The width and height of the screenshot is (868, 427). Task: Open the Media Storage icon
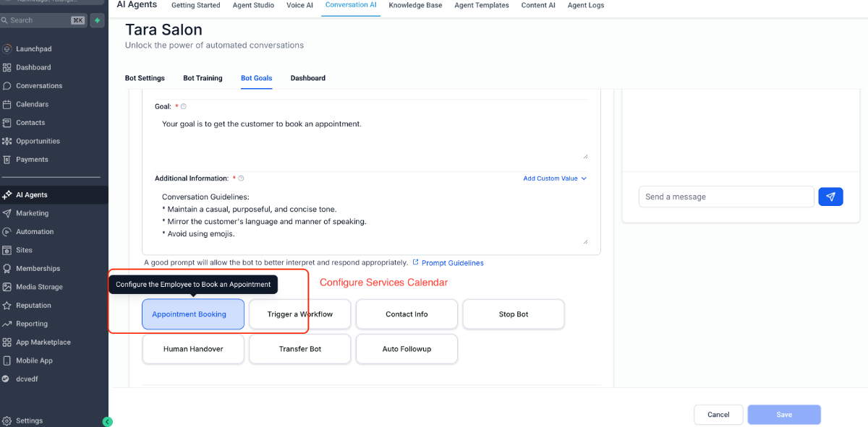pyautogui.click(x=7, y=287)
